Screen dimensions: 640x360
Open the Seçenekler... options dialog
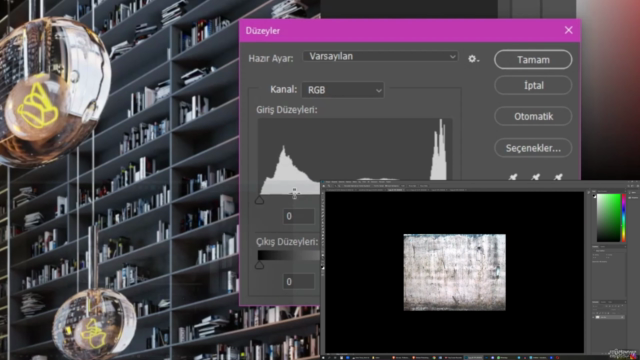(533, 148)
